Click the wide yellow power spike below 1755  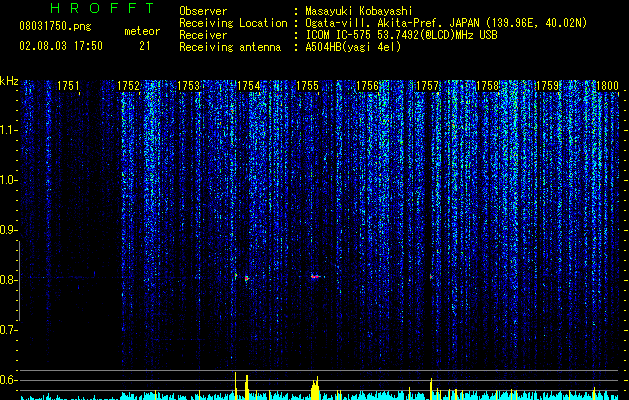315,388
